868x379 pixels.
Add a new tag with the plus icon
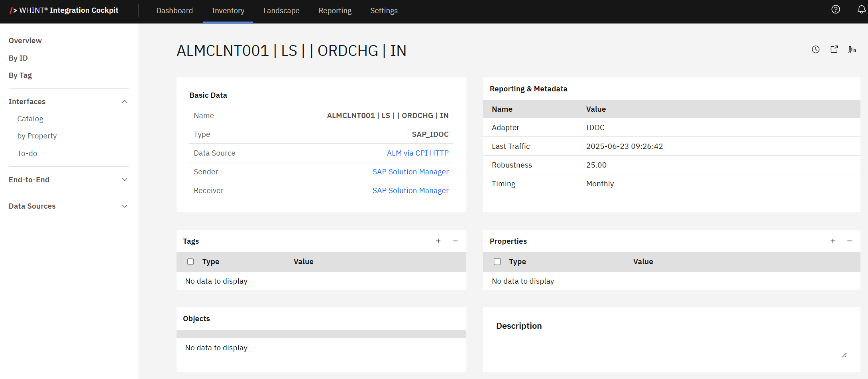coord(438,241)
